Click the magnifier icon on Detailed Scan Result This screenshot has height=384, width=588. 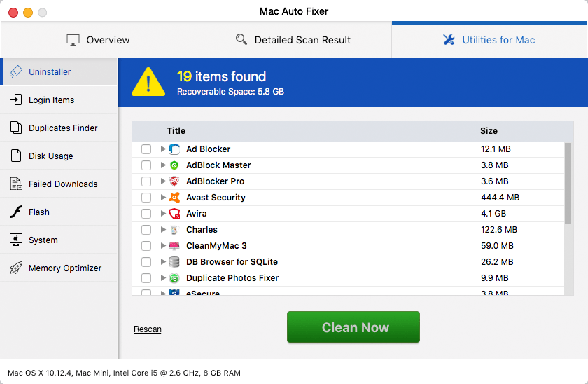[241, 39]
